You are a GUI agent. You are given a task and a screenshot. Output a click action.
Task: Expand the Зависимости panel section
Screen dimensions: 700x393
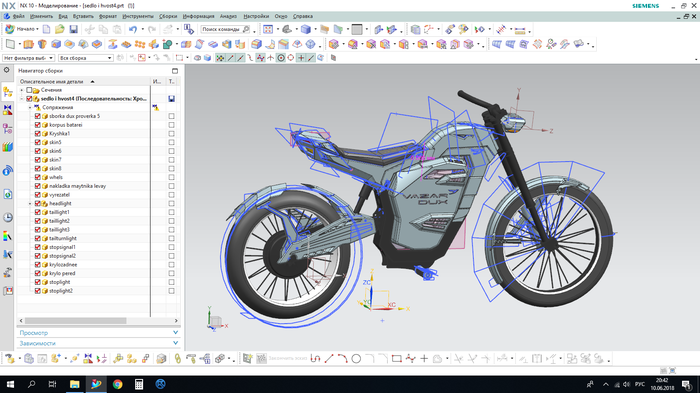(99, 343)
